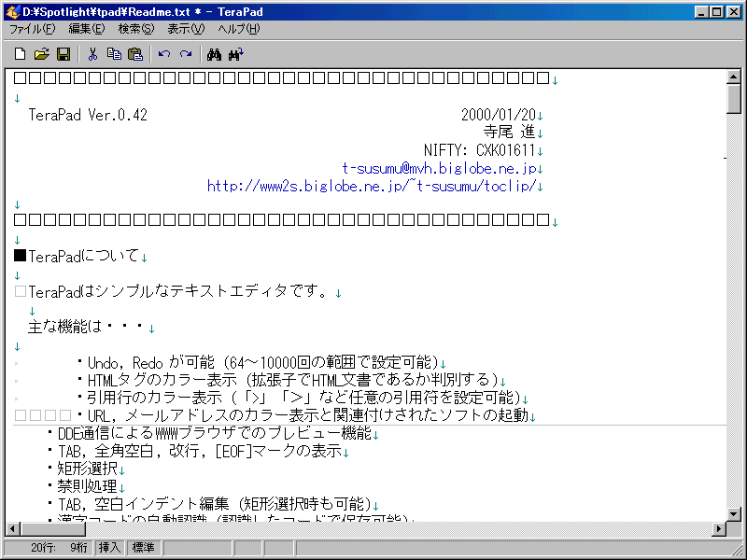The width and height of the screenshot is (747, 560).
Task: Click the text 'NIFTY: CXK01611'
Action: point(480,150)
